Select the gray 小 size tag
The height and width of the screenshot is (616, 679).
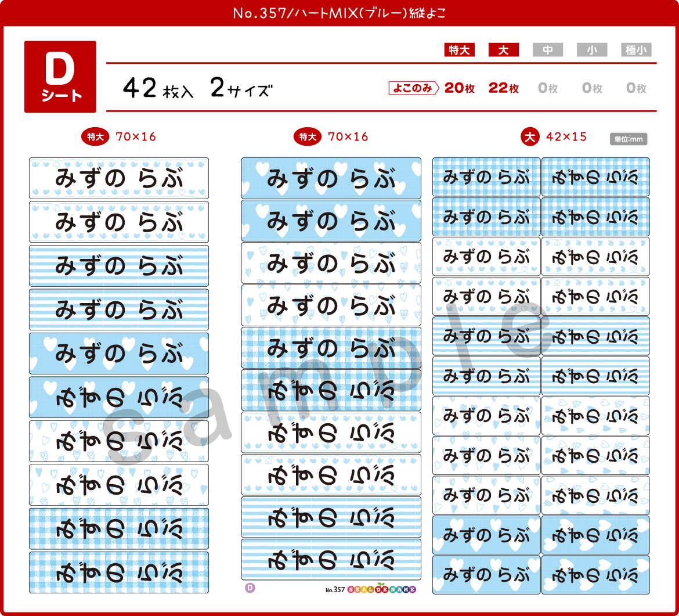(592, 50)
